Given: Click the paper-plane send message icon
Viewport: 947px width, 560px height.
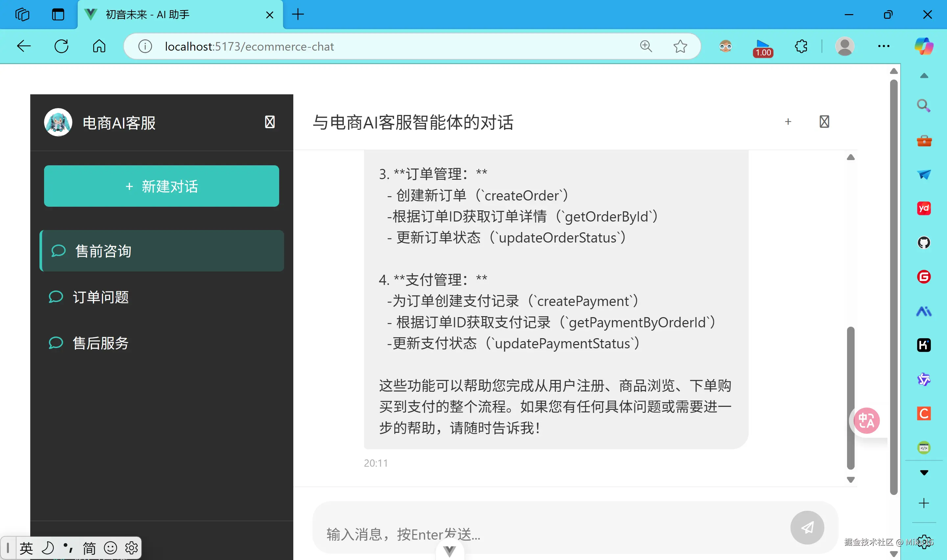Looking at the screenshot, I should tap(807, 527).
